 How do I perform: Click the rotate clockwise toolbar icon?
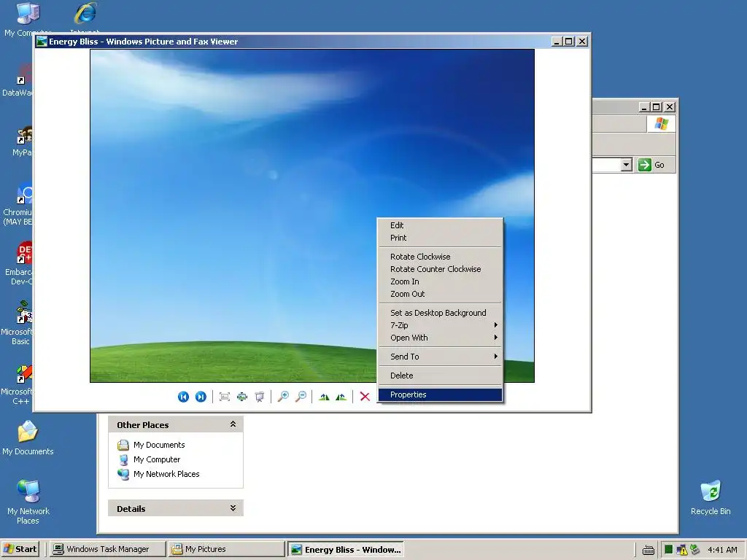(324, 397)
